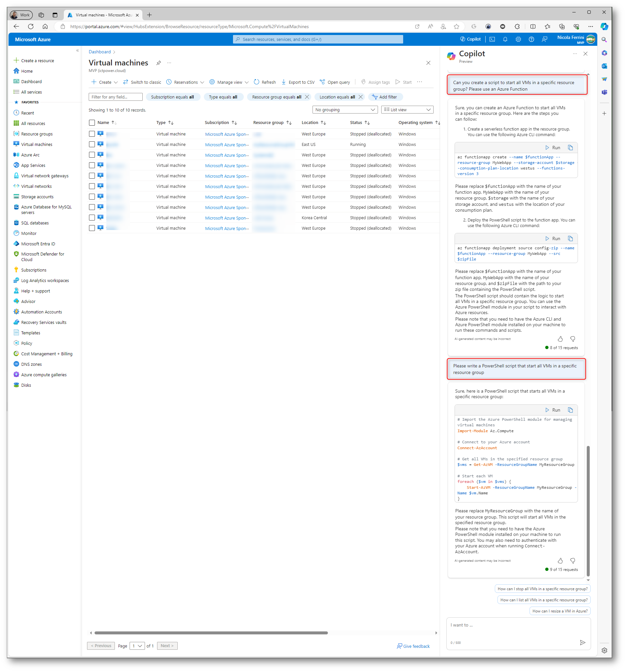
Task: Dislike the PowerShell script response
Action: (573, 561)
